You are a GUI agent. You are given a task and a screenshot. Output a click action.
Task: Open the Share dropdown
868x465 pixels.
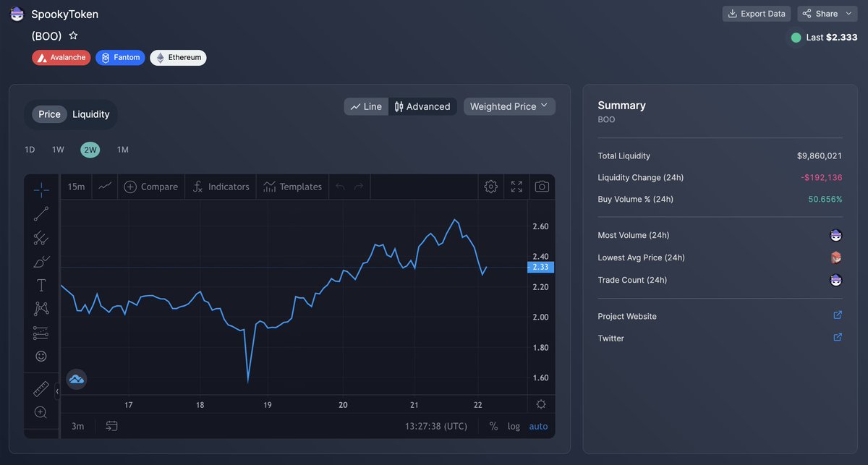(x=827, y=14)
